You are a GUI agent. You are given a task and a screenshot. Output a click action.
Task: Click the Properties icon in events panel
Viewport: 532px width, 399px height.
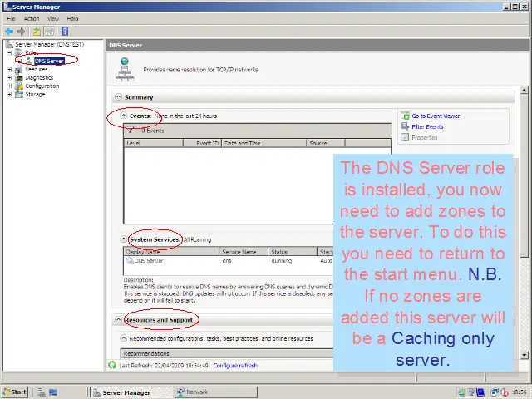coord(405,137)
